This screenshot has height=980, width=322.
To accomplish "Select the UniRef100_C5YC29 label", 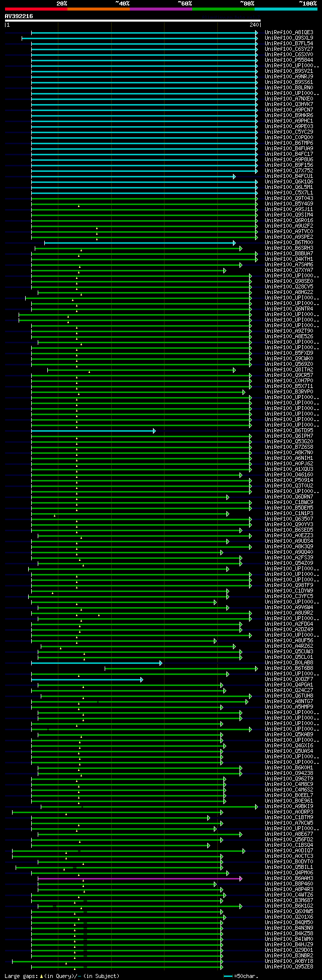I will coord(289,132).
